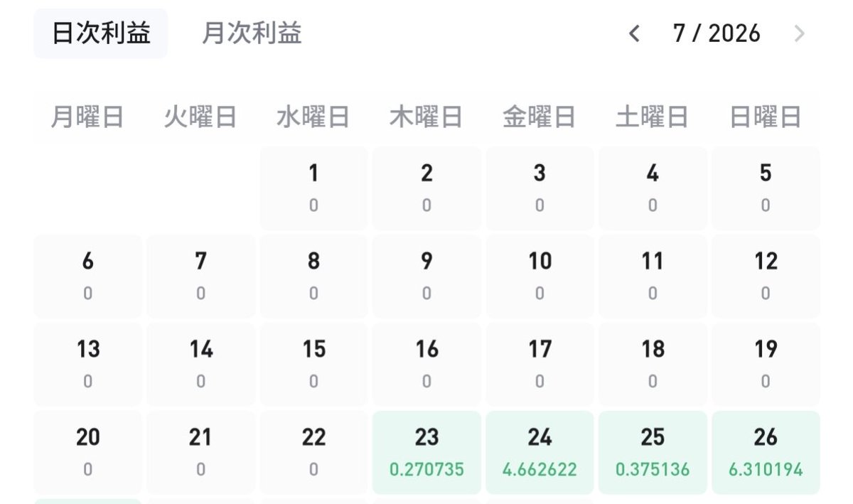Switch to the 月次利益 tab
Viewport: 853px width, 504px height.
[x=252, y=33]
